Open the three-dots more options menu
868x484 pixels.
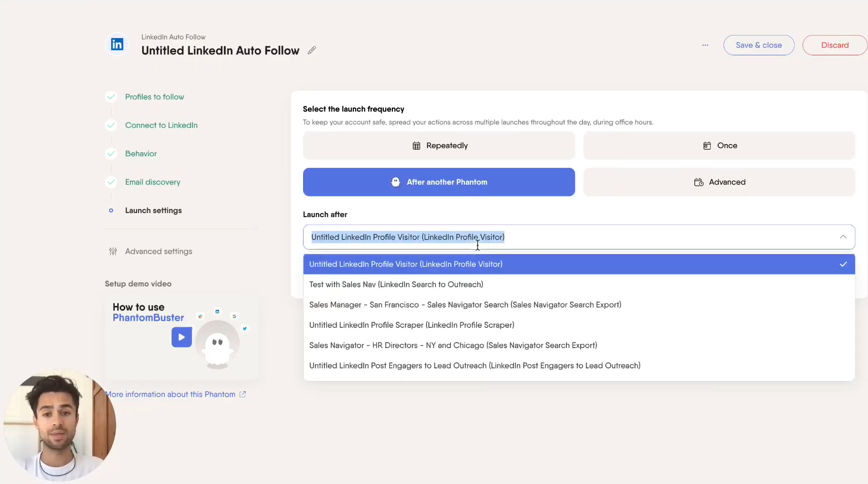705,45
